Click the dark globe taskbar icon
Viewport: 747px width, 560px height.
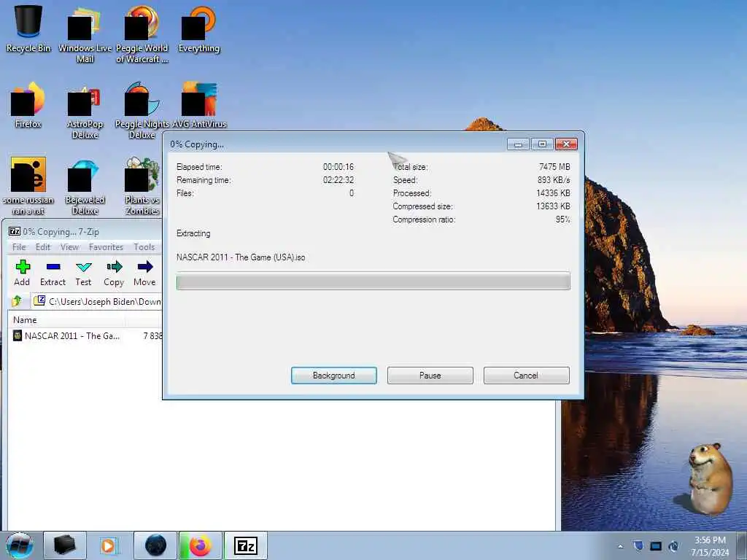tap(155, 545)
